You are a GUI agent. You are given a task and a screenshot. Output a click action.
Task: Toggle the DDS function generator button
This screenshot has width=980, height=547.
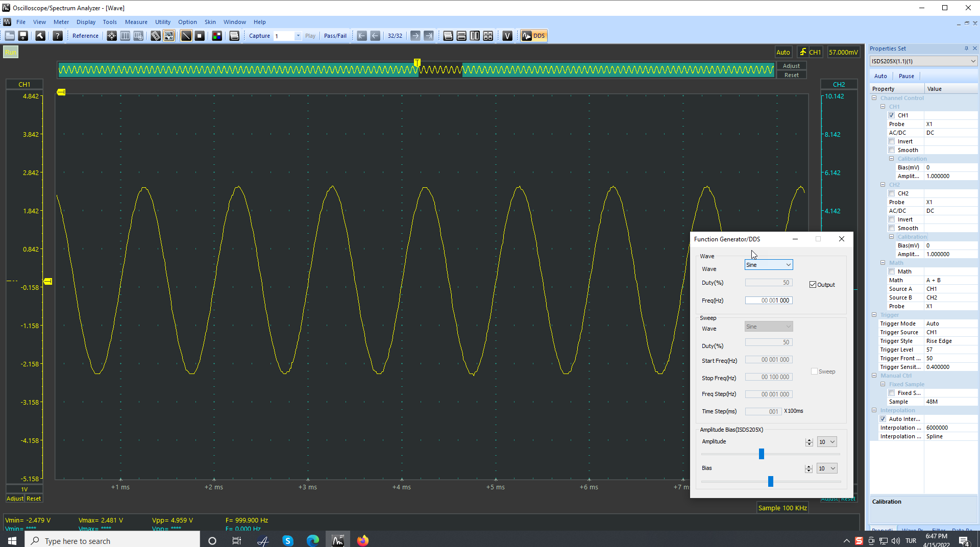pyautogui.click(x=533, y=36)
